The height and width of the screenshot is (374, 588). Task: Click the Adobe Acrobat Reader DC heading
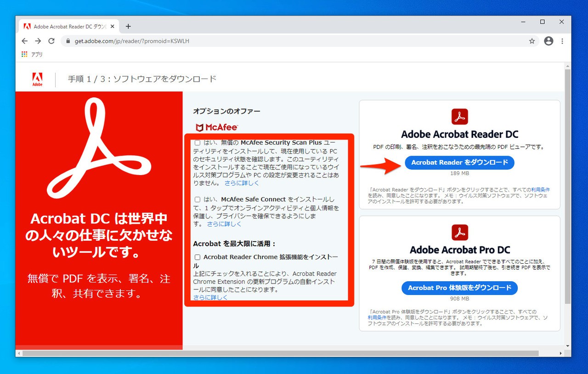click(x=460, y=135)
